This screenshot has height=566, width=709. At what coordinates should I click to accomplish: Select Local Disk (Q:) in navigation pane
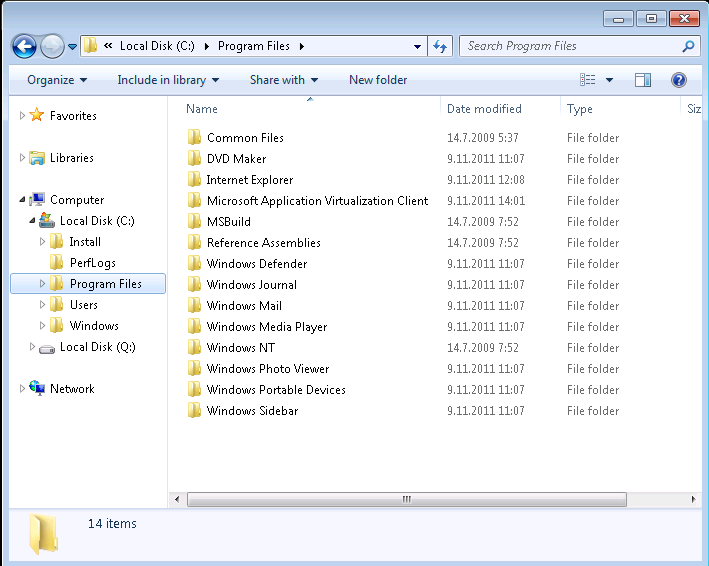pos(97,347)
